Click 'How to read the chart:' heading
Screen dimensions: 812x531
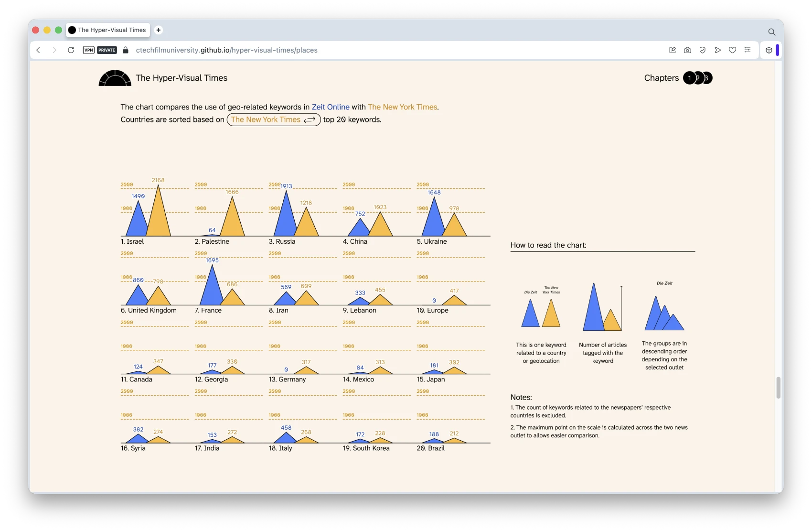[x=548, y=245]
